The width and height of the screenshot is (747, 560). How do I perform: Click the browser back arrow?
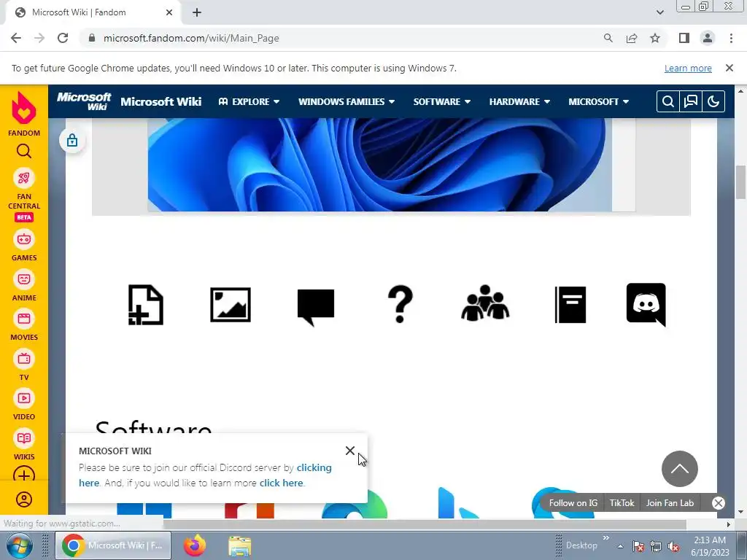(x=16, y=38)
